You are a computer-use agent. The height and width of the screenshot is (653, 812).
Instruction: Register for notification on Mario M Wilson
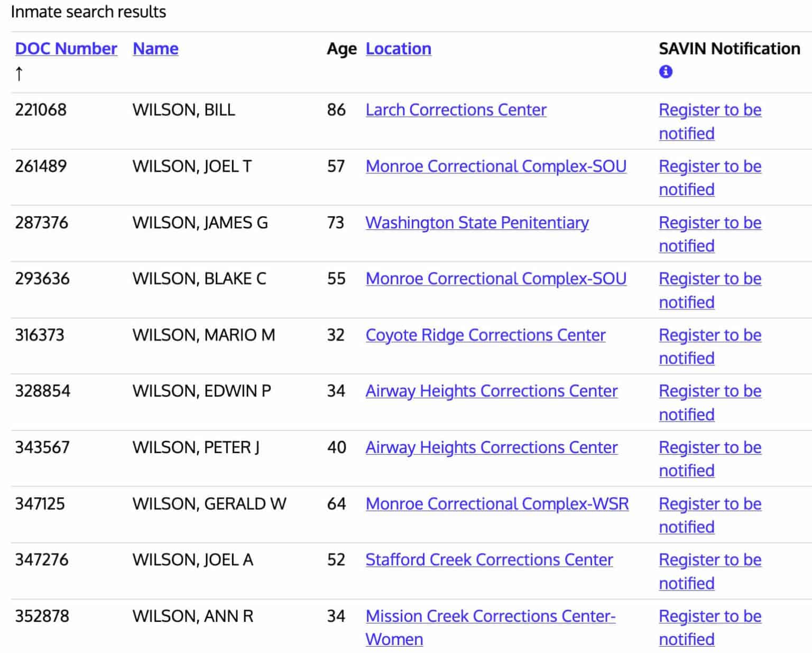tap(709, 335)
